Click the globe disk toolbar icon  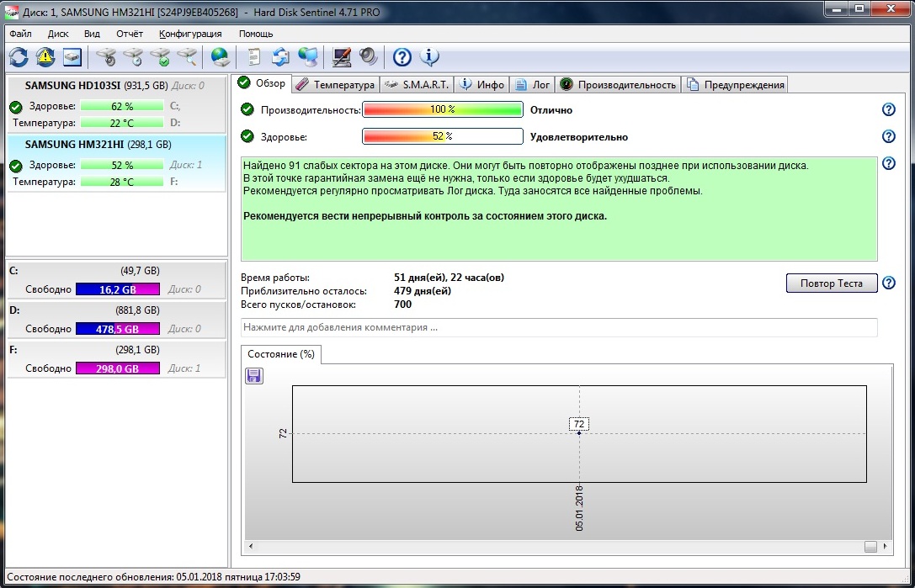[221, 57]
